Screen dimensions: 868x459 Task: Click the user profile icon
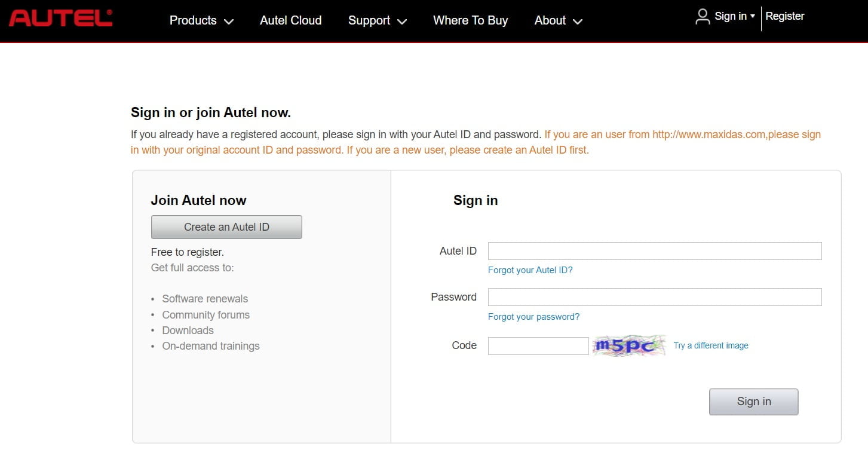coord(703,17)
